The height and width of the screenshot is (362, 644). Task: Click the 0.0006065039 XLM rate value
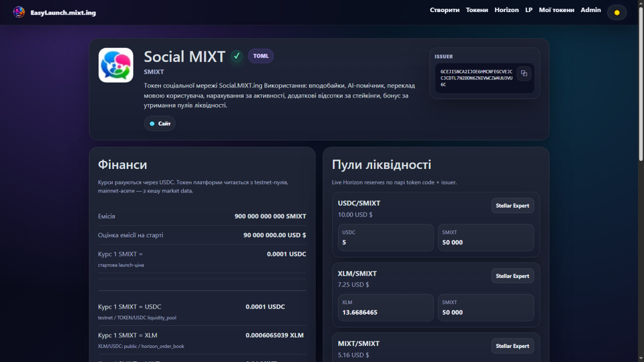[275, 335]
